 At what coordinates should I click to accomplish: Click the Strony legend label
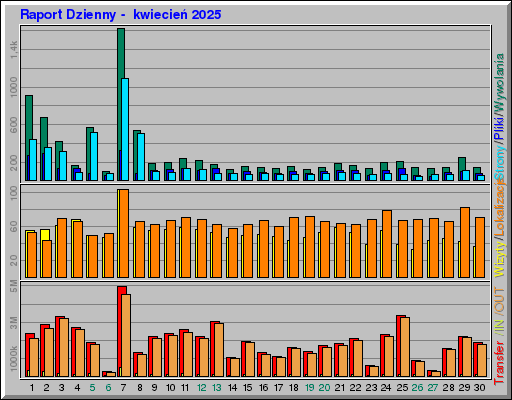(x=499, y=163)
